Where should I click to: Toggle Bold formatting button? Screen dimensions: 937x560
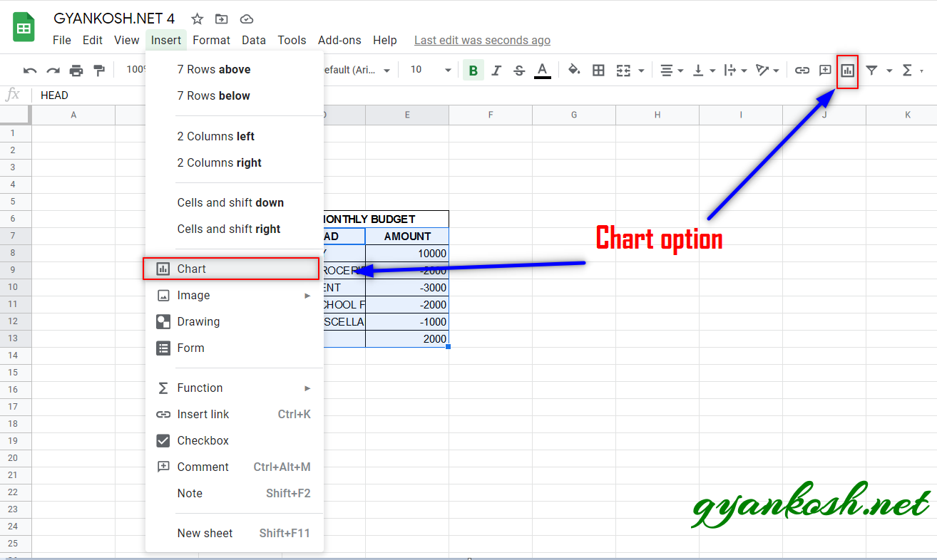coord(473,70)
